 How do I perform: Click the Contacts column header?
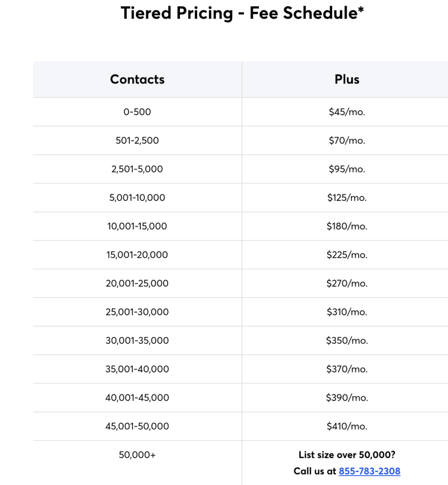point(137,79)
